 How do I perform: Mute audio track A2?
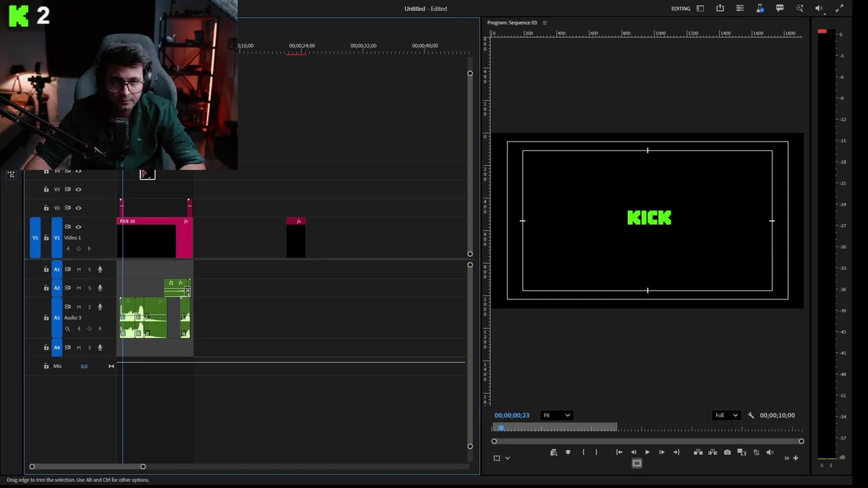pos(78,288)
